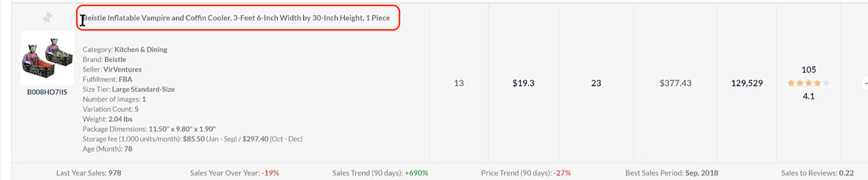Click the $19.3 price value
Viewport: 868px width, 180px height.
[523, 83]
